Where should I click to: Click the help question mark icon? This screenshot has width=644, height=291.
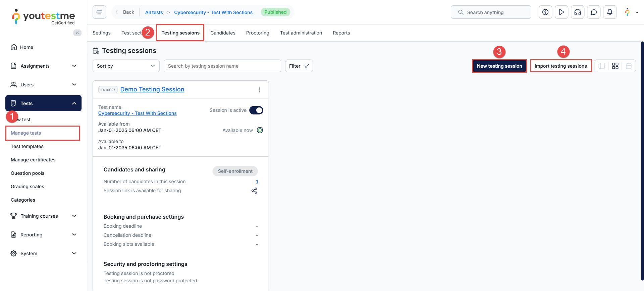tap(545, 12)
